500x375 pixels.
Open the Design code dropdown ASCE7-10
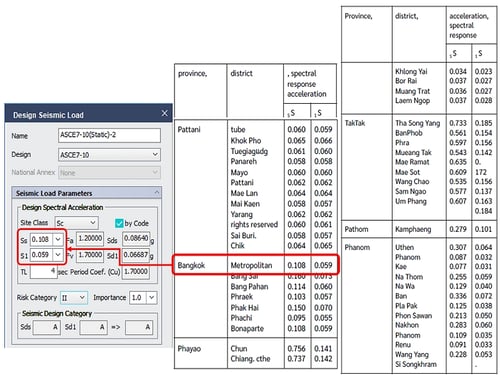tap(109, 155)
